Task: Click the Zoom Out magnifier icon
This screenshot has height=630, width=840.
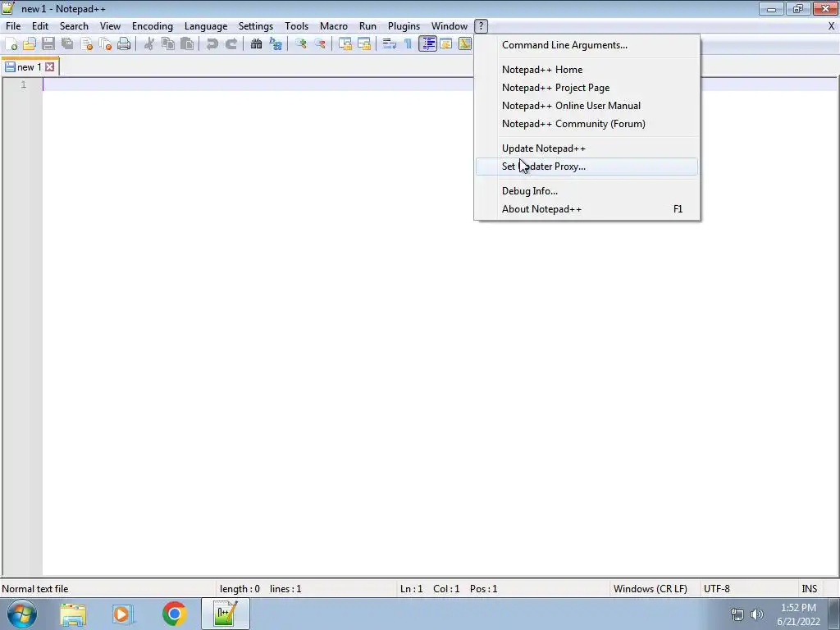Action: click(319, 44)
